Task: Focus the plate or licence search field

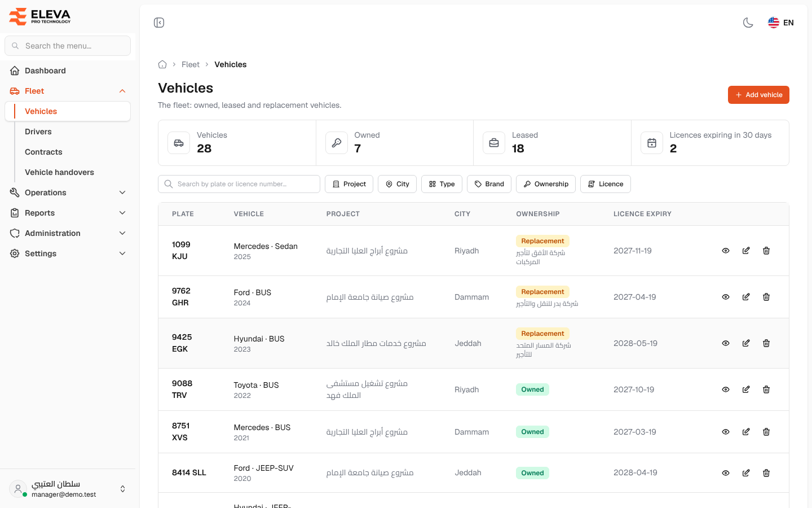Action: click(239, 184)
